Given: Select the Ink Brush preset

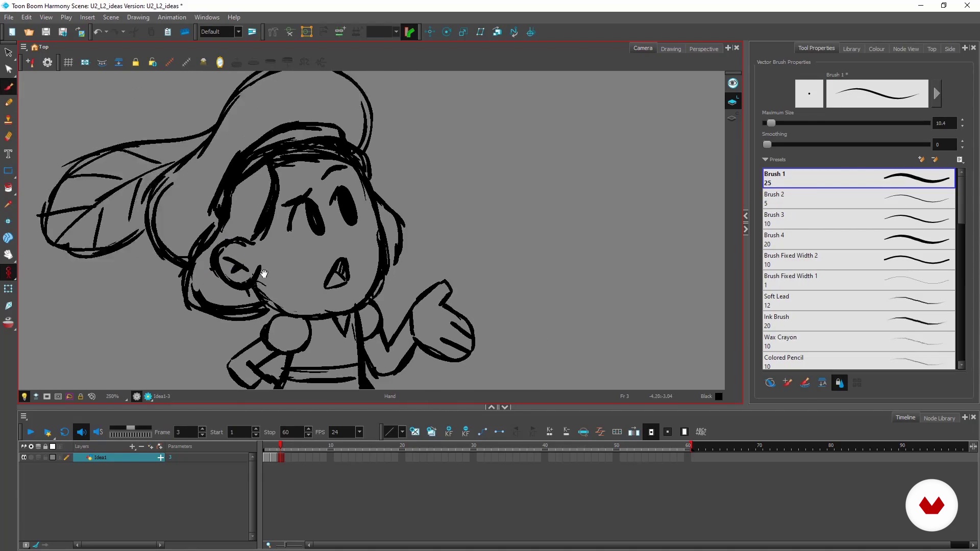Looking at the screenshot, I should pos(859,321).
